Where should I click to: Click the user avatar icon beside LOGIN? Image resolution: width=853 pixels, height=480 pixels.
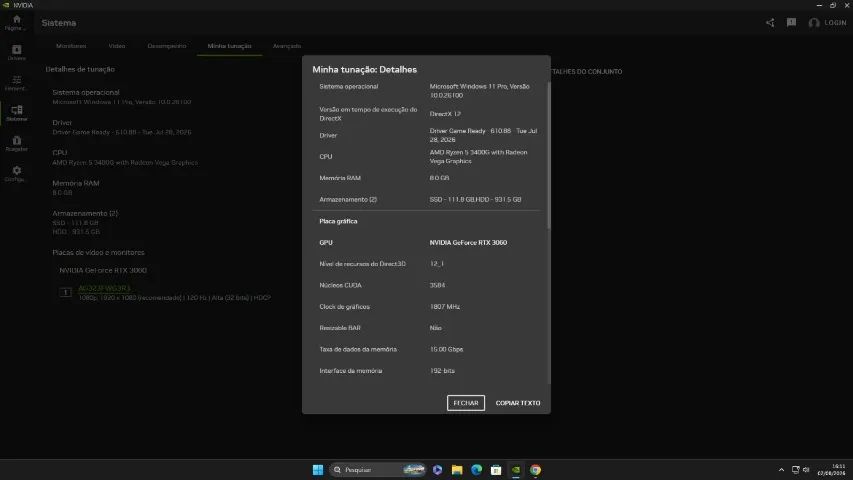click(x=814, y=23)
